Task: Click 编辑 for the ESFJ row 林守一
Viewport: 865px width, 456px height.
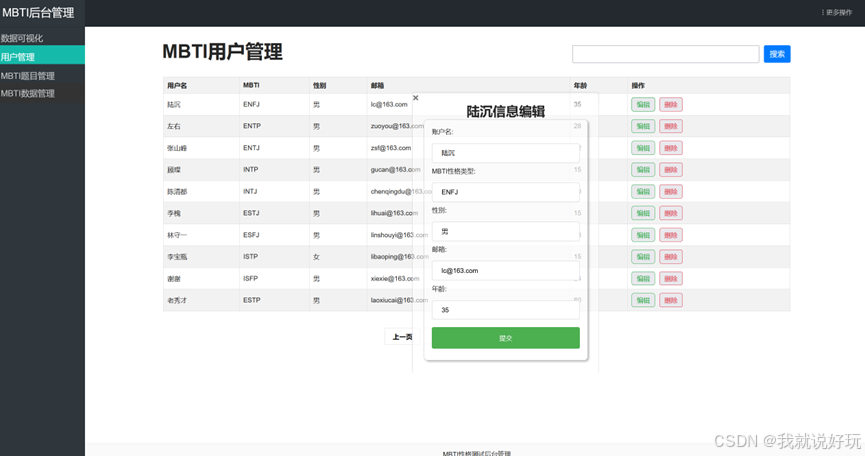Action: pyautogui.click(x=643, y=235)
